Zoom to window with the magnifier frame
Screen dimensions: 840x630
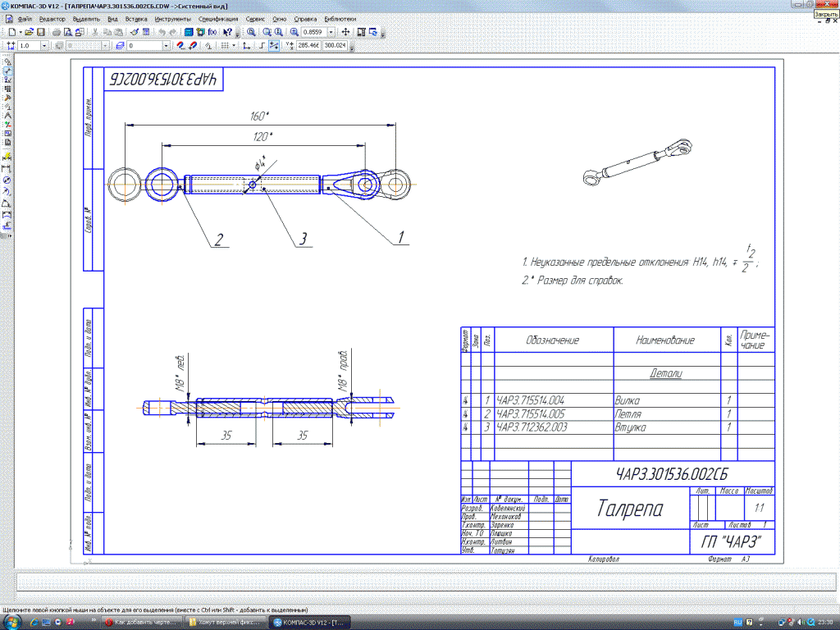(x=267, y=32)
